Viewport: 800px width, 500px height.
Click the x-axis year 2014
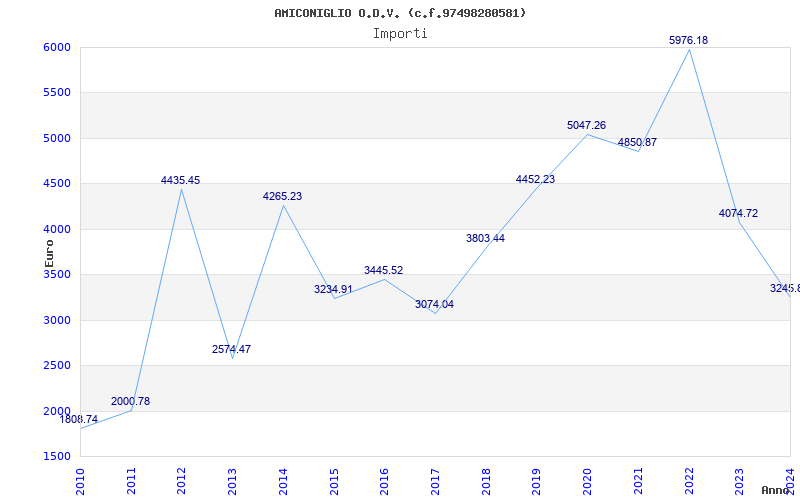[283, 481]
